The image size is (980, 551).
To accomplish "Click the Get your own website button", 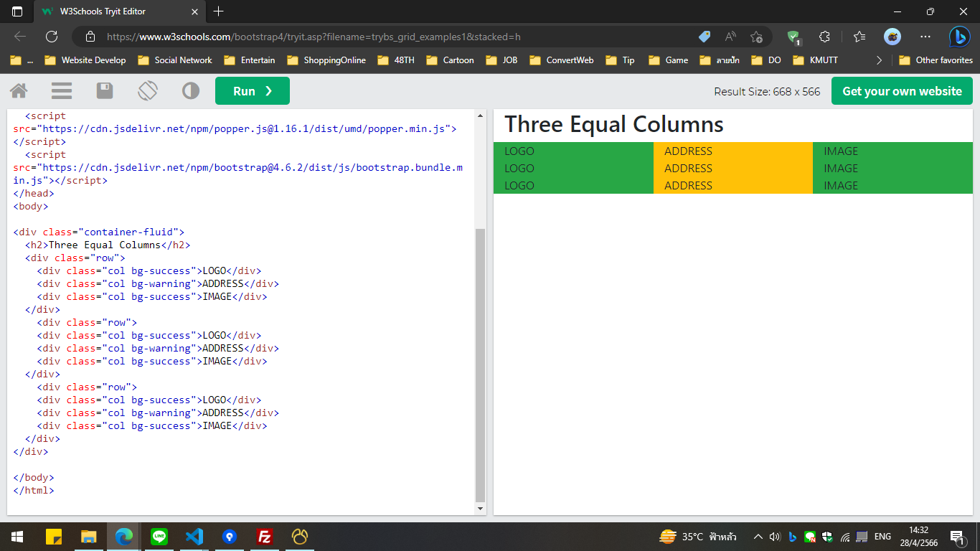I will point(902,91).
